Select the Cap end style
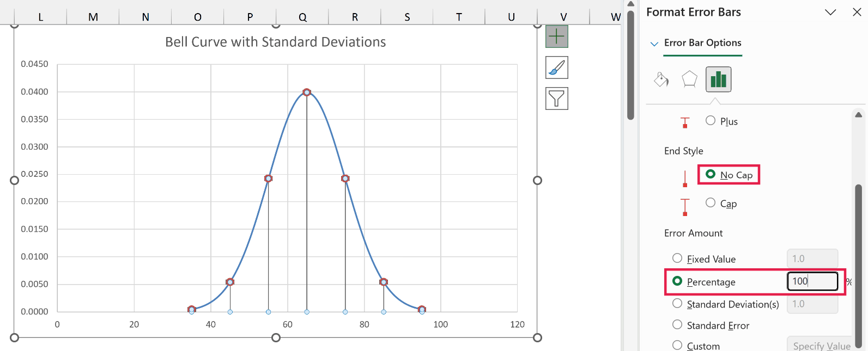Image resolution: width=868 pixels, height=351 pixels. tap(711, 202)
